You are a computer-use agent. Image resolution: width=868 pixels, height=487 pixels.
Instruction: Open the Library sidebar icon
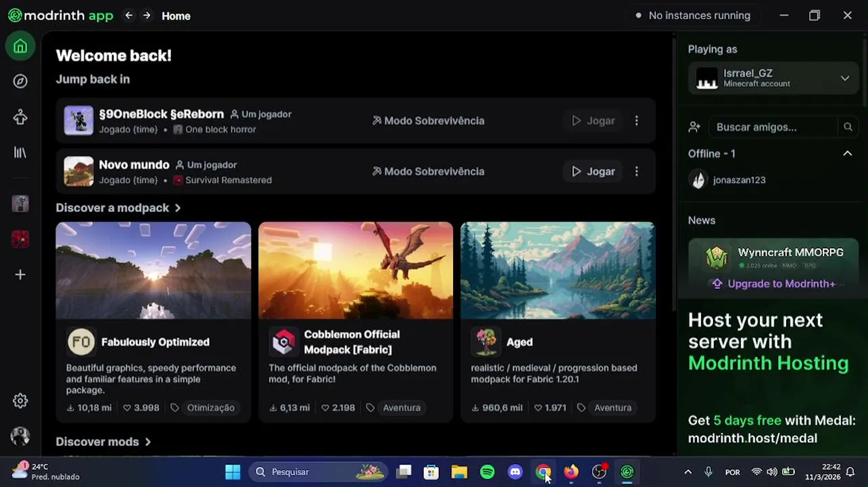pos(20,152)
